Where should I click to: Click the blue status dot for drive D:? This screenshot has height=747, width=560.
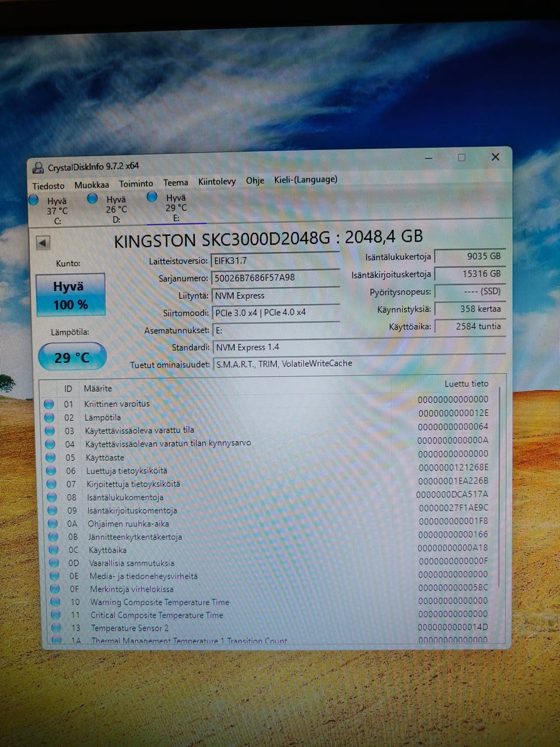92,198
